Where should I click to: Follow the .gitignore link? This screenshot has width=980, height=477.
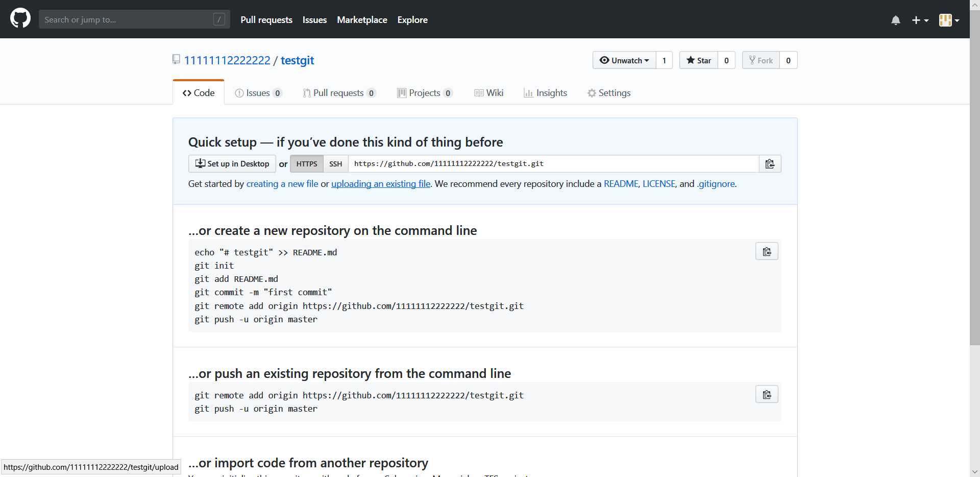coord(716,184)
